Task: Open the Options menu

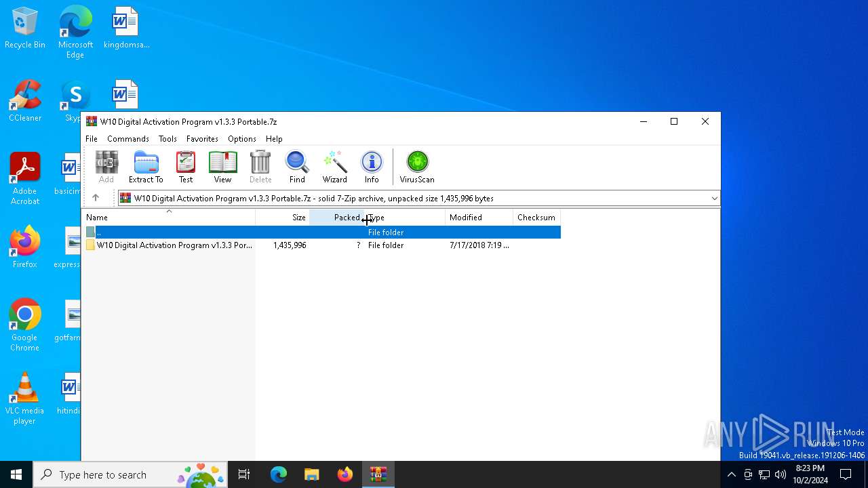Action: pyautogui.click(x=242, y=138)
